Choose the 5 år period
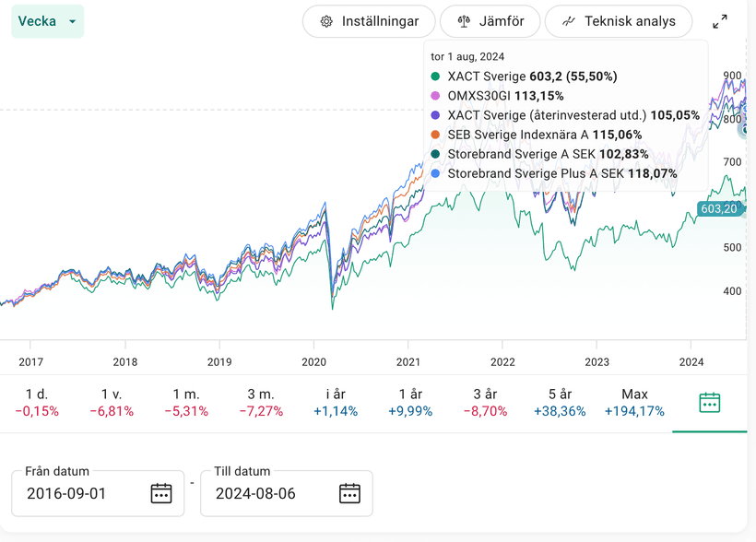Viewport: 756px width, 542px height. point(560,403)
